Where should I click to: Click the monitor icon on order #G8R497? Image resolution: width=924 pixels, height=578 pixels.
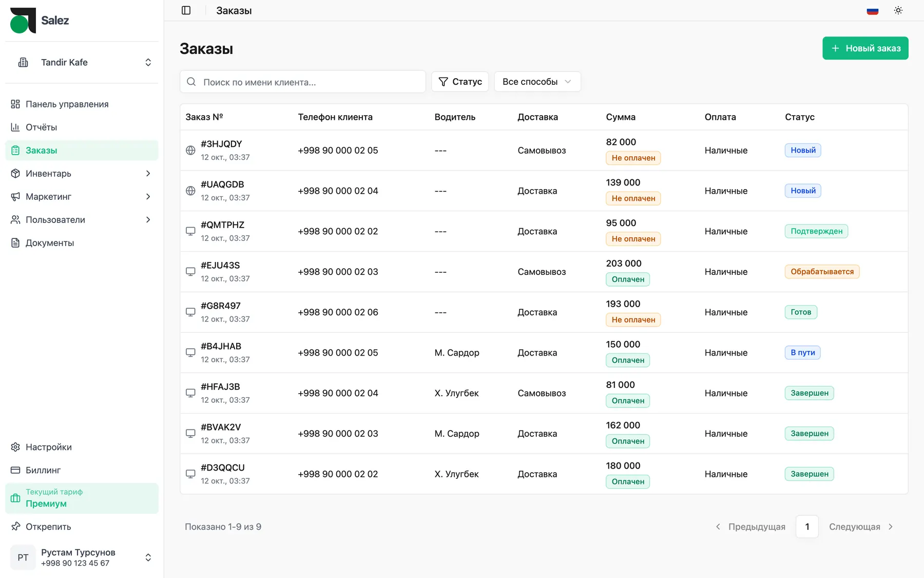pos(190,312)
